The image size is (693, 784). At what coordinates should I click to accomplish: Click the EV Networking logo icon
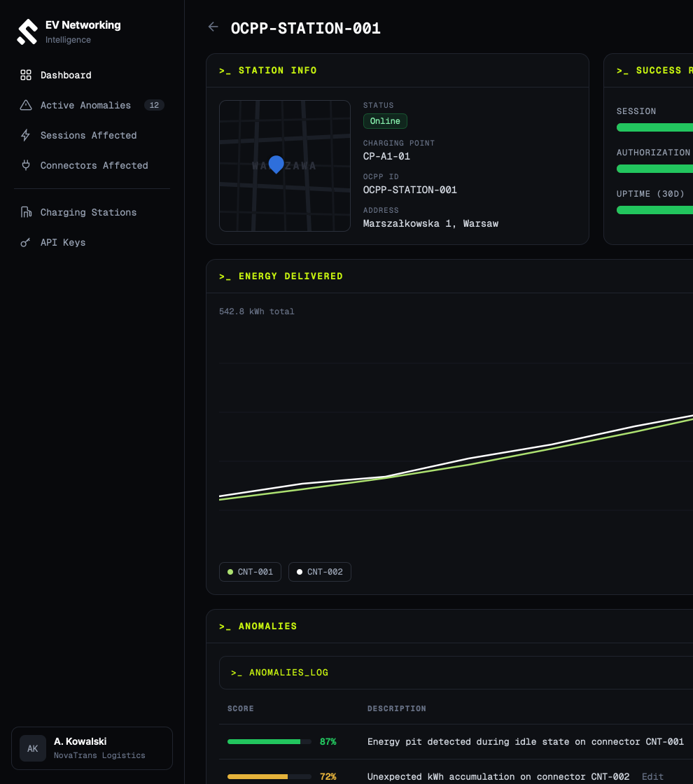point(27,31)
